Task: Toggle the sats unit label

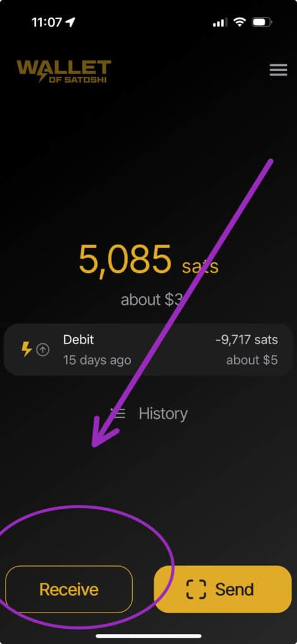Action: point(200,266)
